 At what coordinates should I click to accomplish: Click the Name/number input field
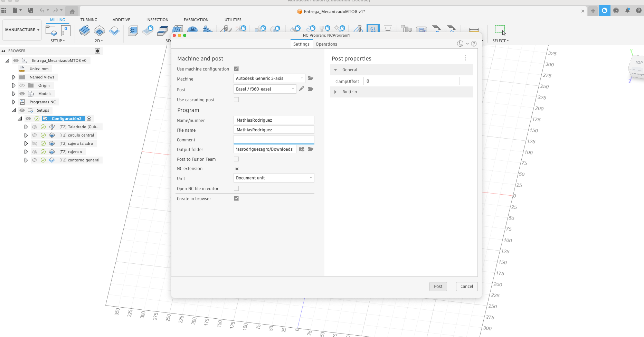[274, 120]
